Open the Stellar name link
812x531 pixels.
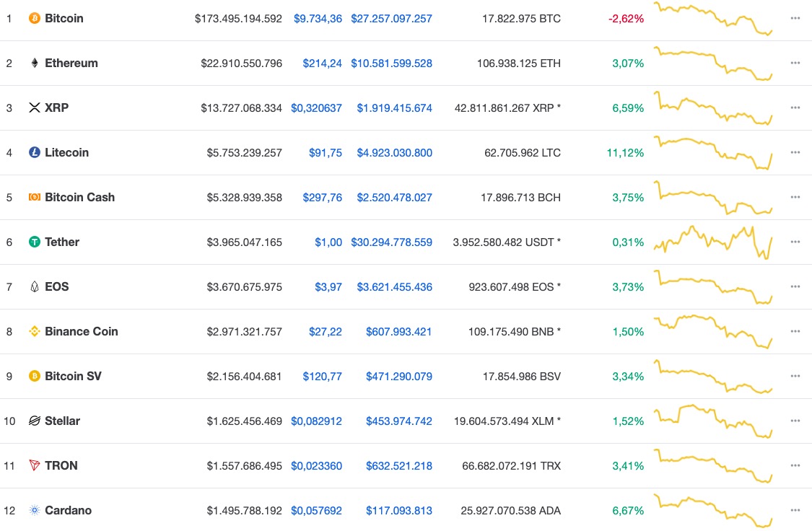pyautogui.click(x=63, y=421)
